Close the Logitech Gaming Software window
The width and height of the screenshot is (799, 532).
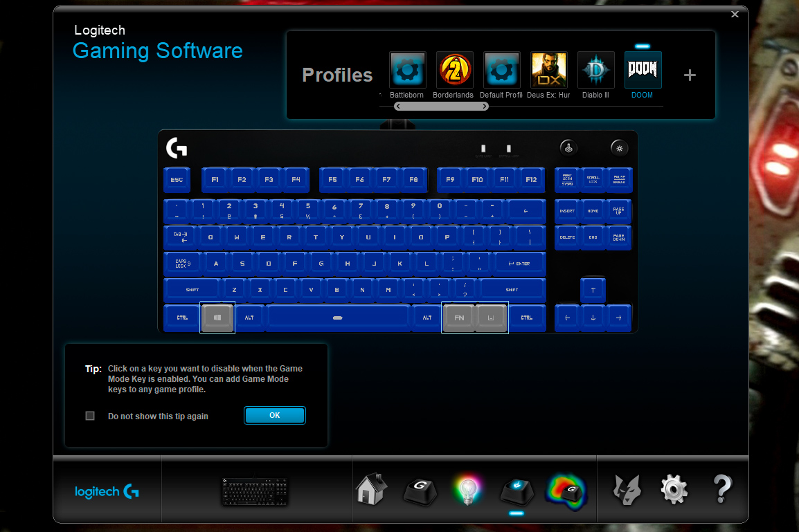735,15
